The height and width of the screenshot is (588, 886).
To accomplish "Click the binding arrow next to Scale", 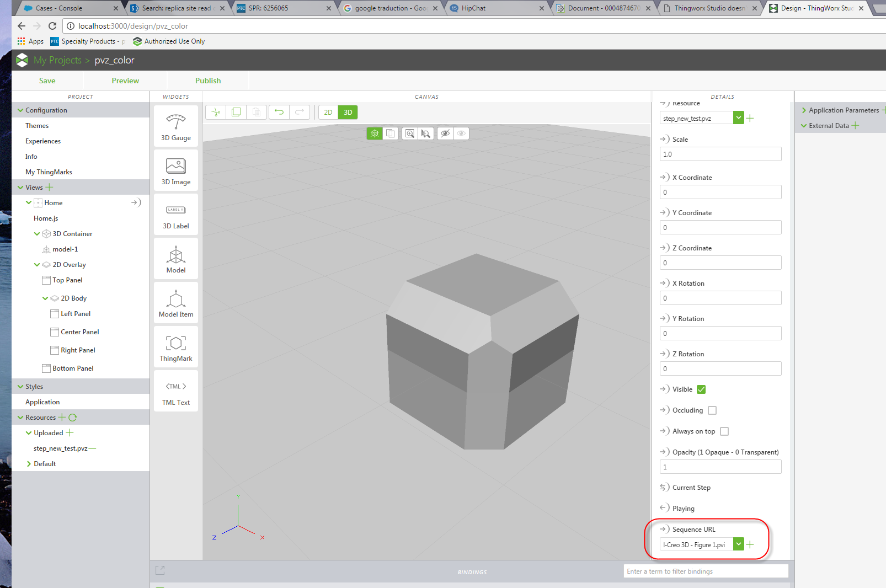I will 665,139.
